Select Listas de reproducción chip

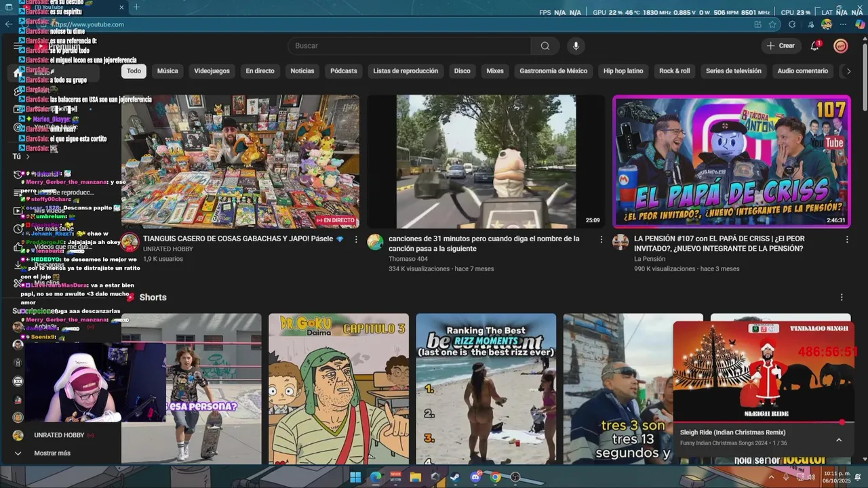click(x=406, y=71)
